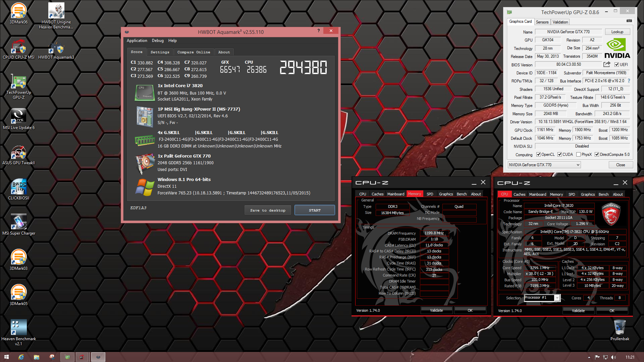This screenshot has height=362, width=644.
Task: Launch 3DMark05 desktop shortcut
Action: tap(18, 295)
